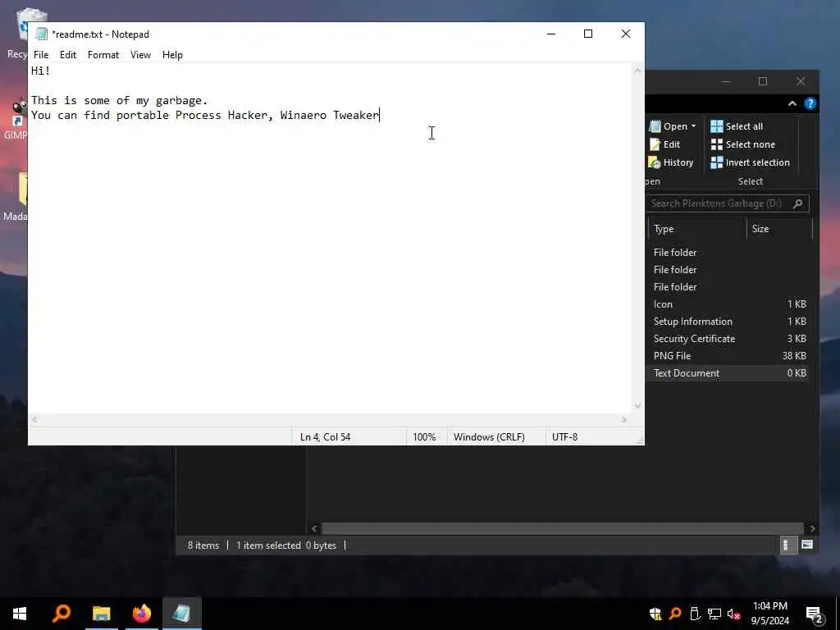Click "8 items" in Explorer status bar
Image resolution: width=840 pixels, height=630 pixels.
(x=203, y=546)
